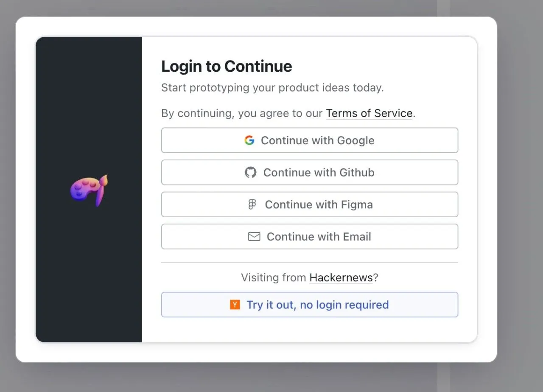
Task: Click "Try it out, no login required" text
Action: pos(317,305)
